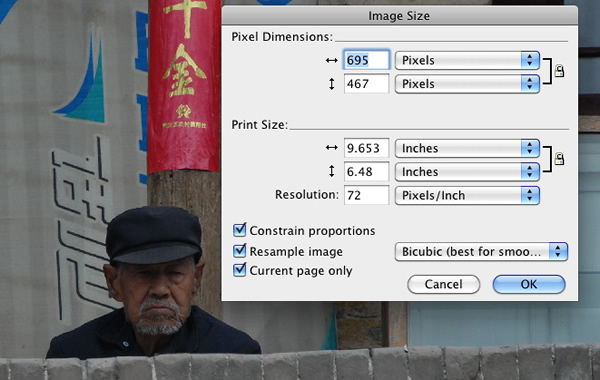Toggle the Constrain proportions checkbox
Image resolution: width=600 pixels, height=380 pixels.
coord(240,230)
